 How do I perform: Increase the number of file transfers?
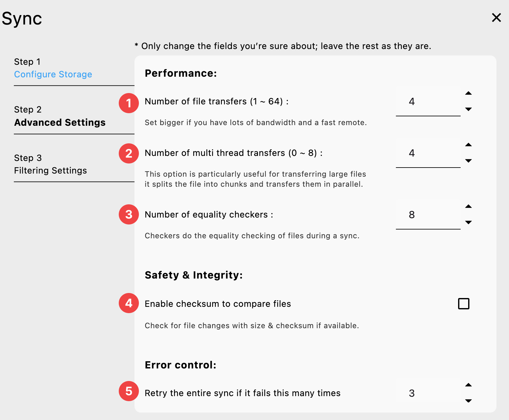click(468, 93)
